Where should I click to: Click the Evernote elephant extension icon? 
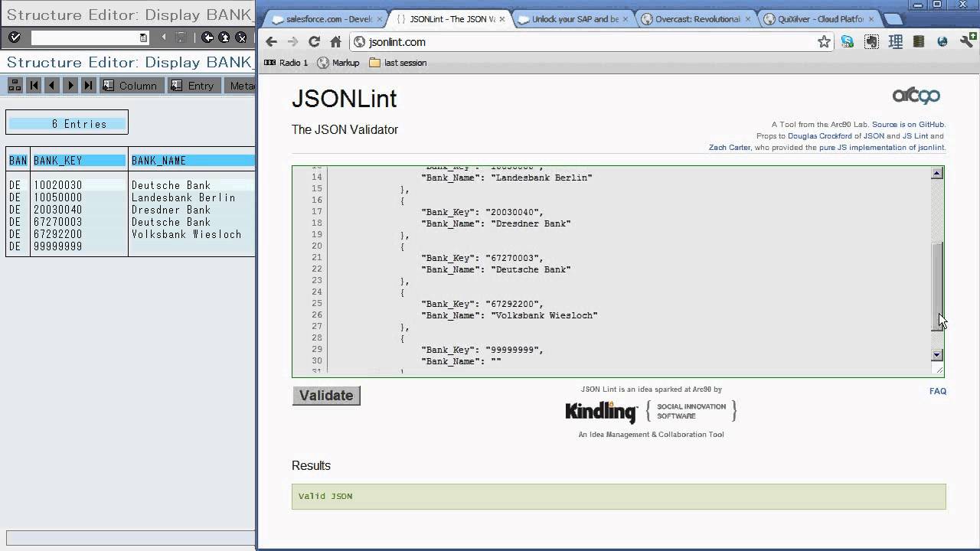(x=871, y=42)
